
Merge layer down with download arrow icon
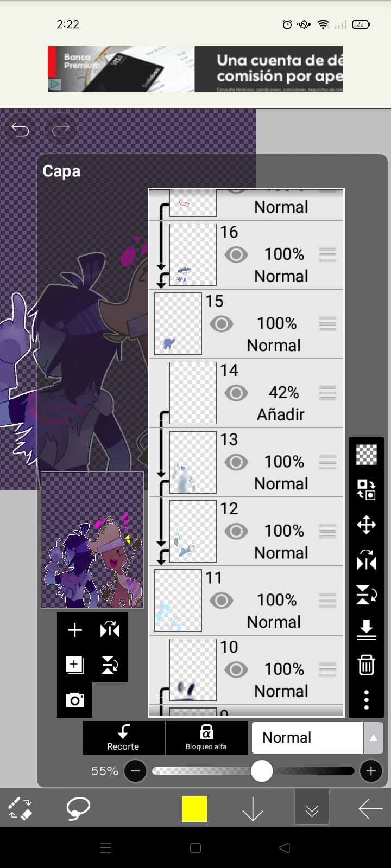click(x=367, y=630)
